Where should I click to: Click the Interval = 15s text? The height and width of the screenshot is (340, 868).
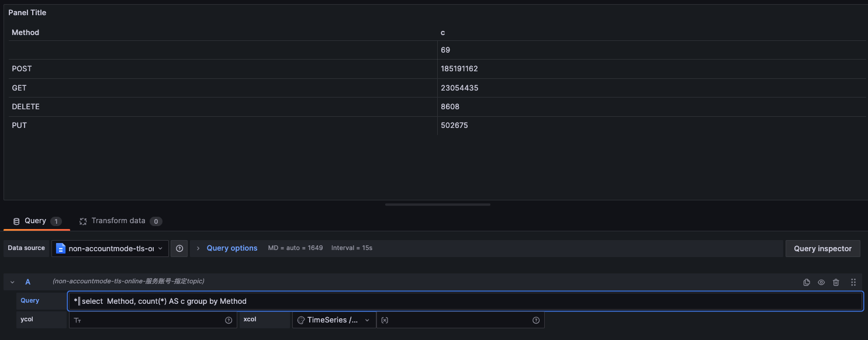click(352, 248)
